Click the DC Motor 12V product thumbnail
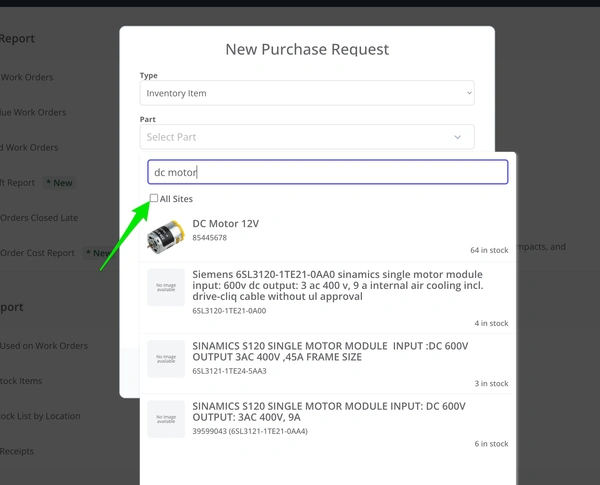Viewport: 600px width, 485px height. pos(166,236)
